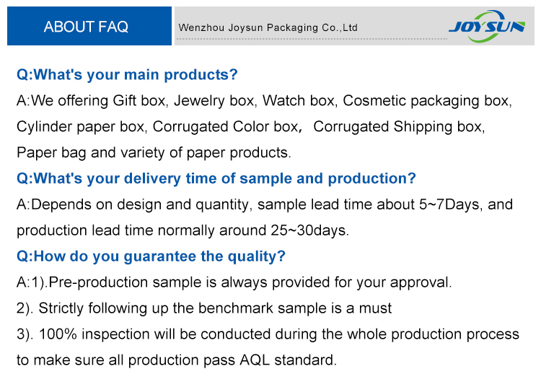541x392 pixels.
Task: Click the ABOUT FAQ blue header
Action: pos(89,26)
